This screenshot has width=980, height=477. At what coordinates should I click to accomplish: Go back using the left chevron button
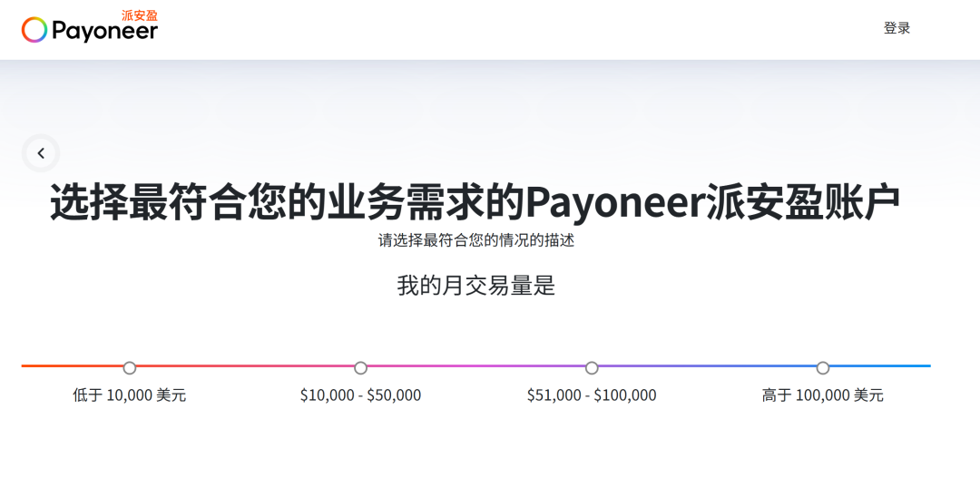click(x=41, y=153)
